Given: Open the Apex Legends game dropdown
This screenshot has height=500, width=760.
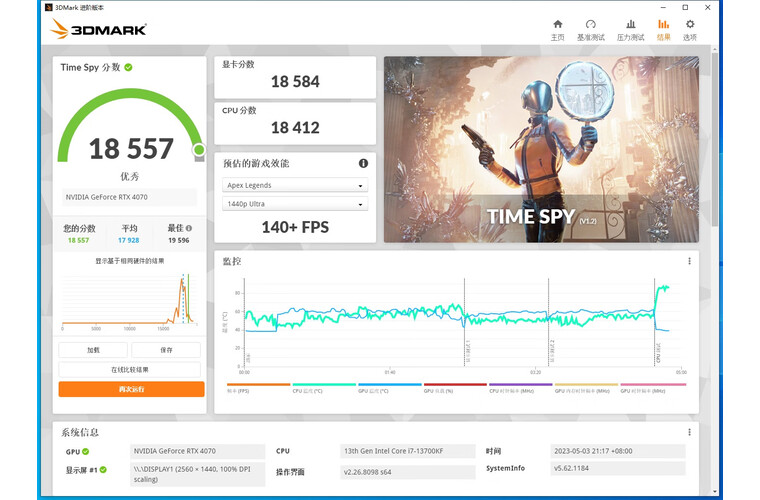Looking at the screenshot, I should click(295, 185).
